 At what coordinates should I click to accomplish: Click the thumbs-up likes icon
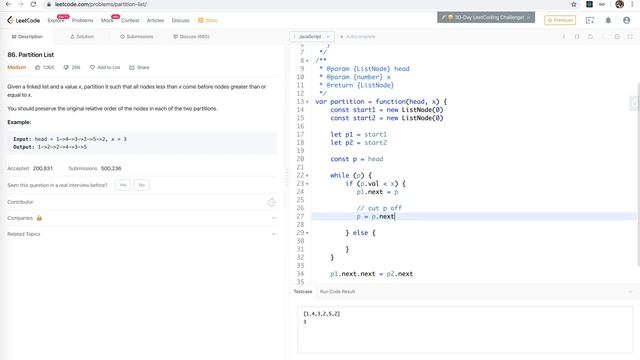click(x=38, y=67)
